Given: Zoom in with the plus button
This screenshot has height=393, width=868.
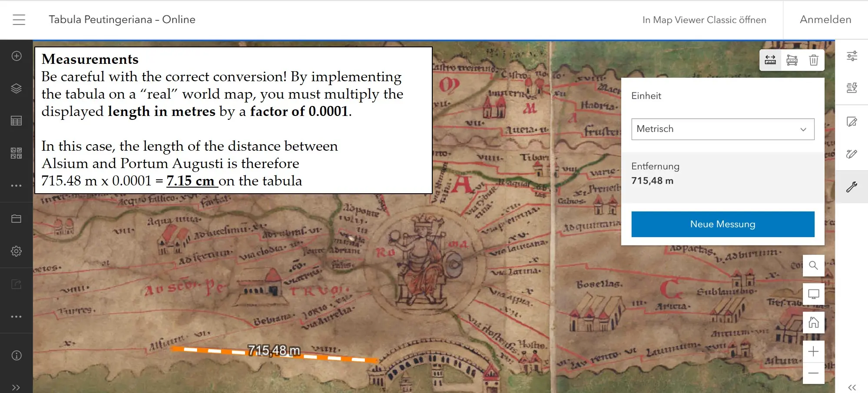Looking at the screenshot, I should (814, 351).
